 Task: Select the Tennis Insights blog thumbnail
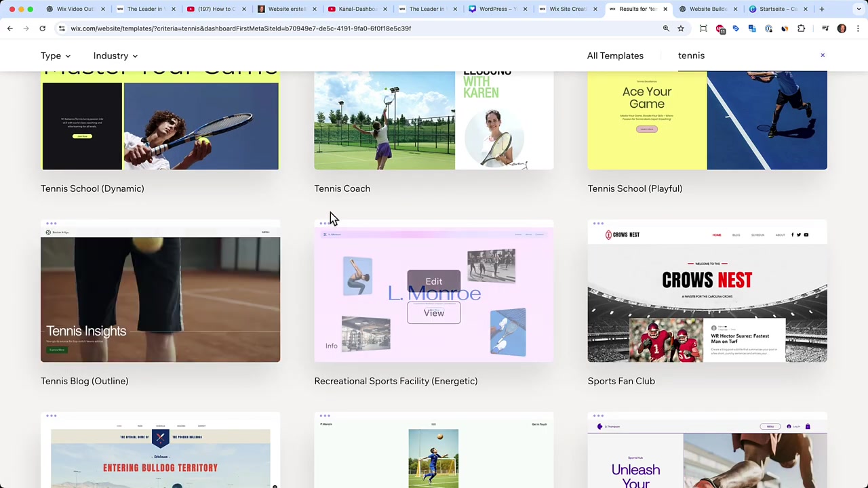tap(160, 291)
